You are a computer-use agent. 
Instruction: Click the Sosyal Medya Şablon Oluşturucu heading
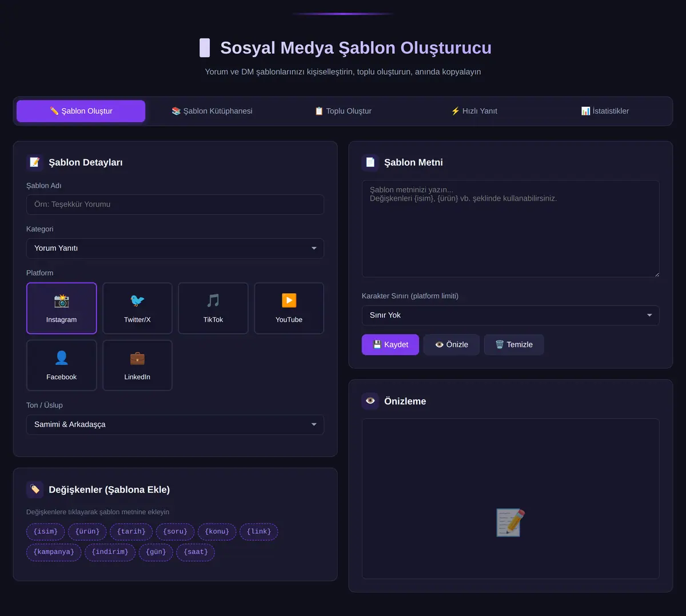[x=356, y=48]
